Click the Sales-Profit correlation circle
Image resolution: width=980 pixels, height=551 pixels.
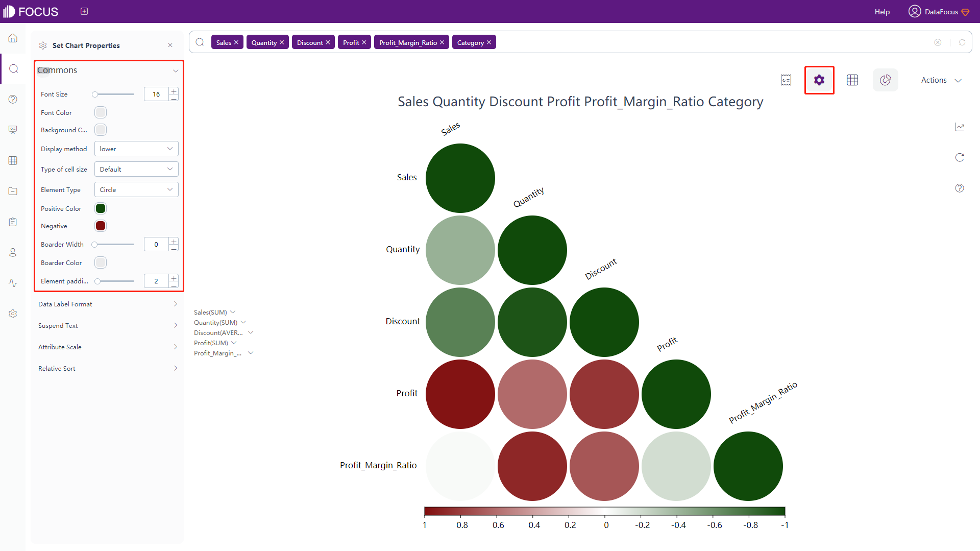pos(460,394)
